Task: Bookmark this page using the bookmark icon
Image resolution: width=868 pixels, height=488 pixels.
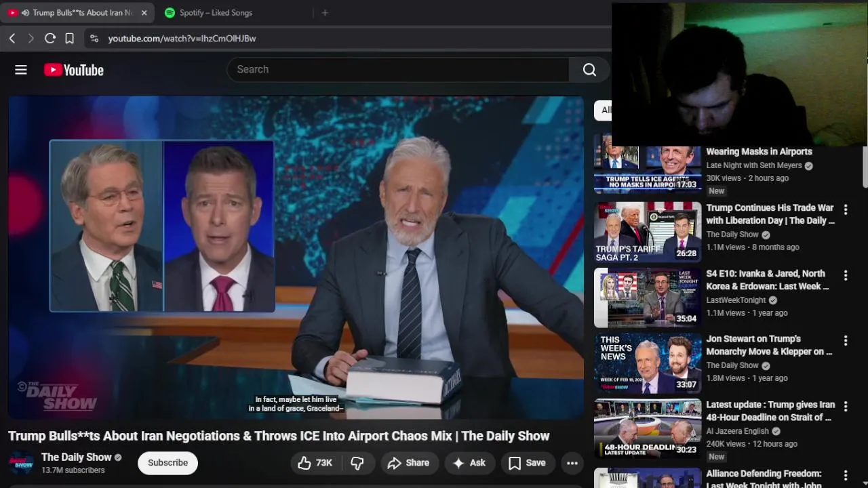Action: tap(69, 39)
